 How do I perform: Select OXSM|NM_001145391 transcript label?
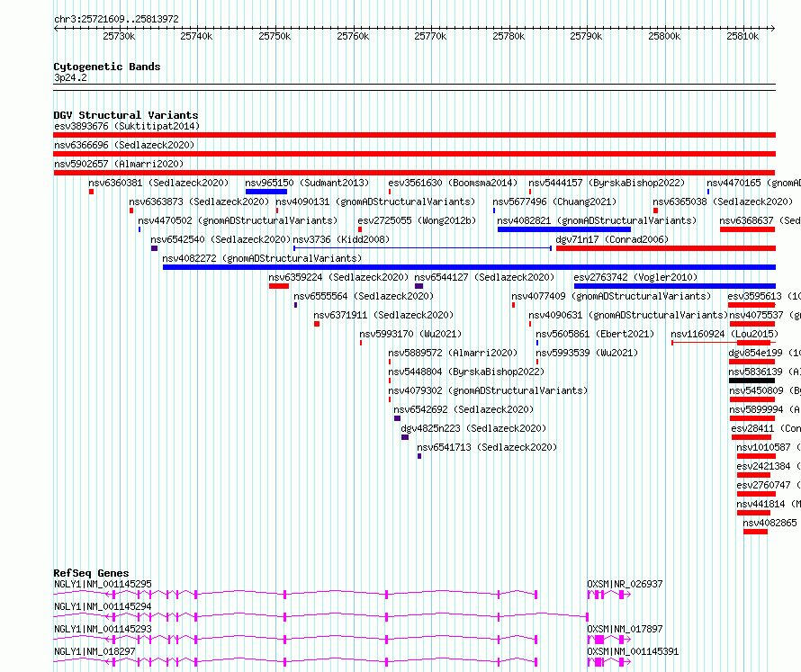coord(633,651)
